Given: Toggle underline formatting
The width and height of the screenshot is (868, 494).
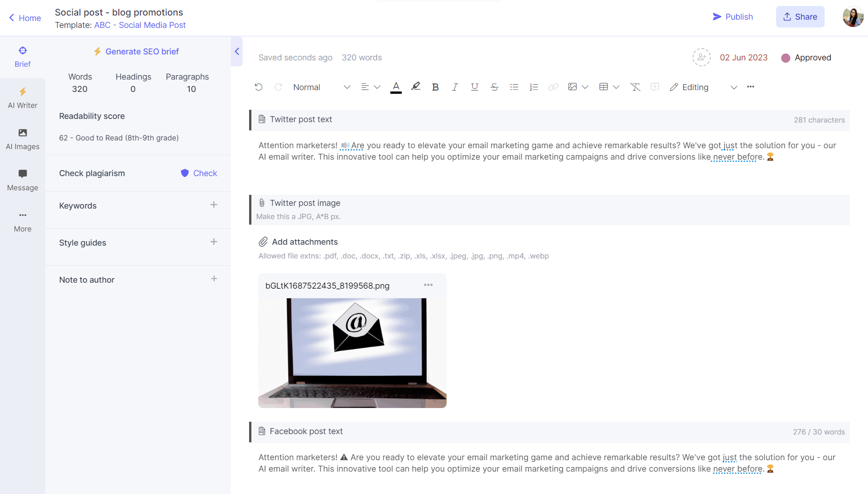Looking at the screenshot, I should (x=475, y=87).
